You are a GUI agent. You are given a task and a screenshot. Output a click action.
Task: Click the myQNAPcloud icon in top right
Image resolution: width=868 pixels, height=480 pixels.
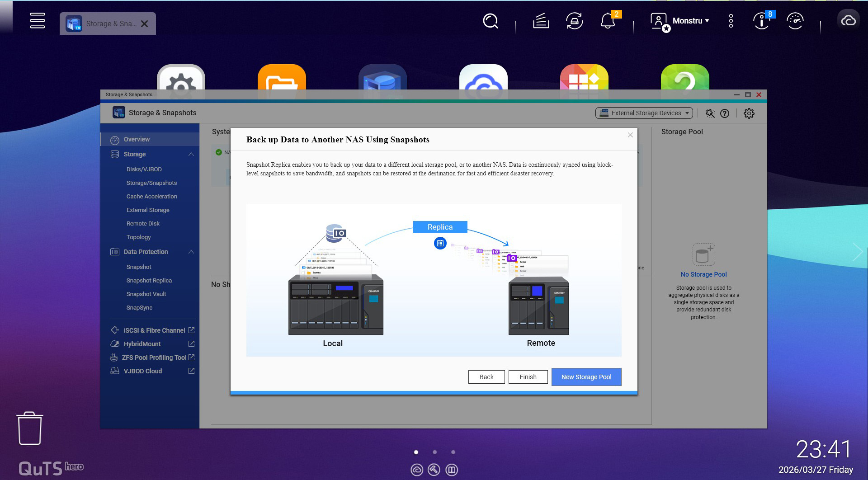coord(848,21)
